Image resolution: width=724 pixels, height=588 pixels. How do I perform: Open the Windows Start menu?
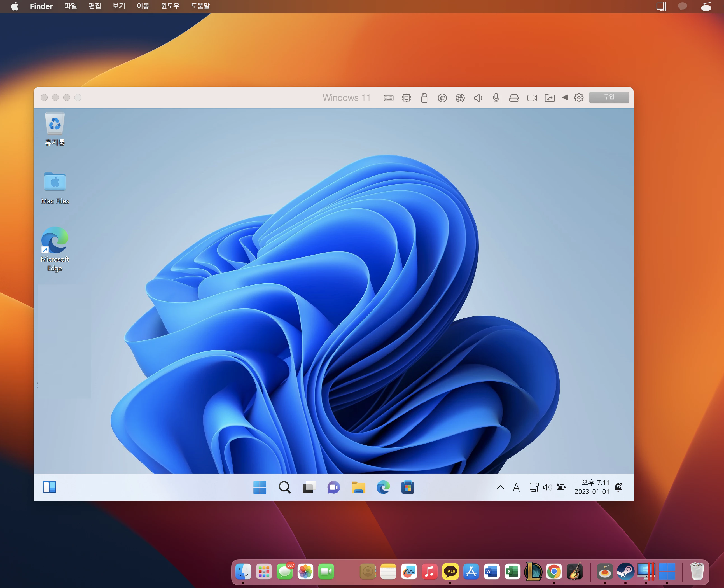260,487
